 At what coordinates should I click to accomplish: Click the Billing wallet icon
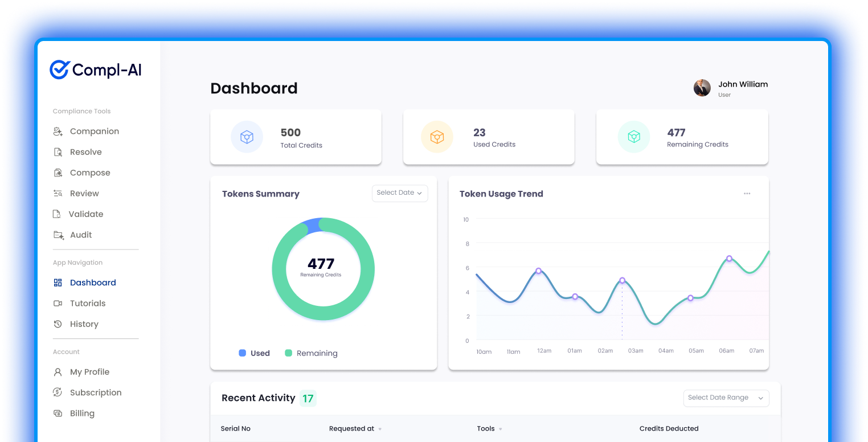[58, 414]
